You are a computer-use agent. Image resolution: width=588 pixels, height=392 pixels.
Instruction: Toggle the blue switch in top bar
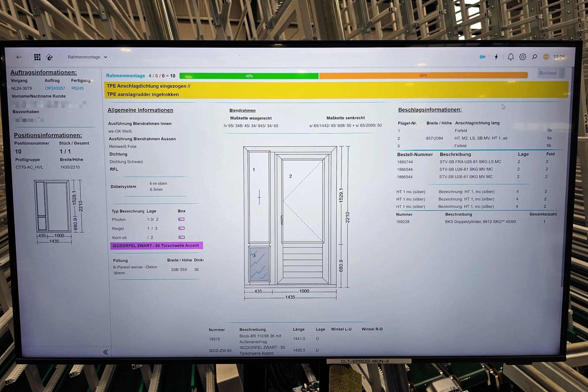click(482, 57)
